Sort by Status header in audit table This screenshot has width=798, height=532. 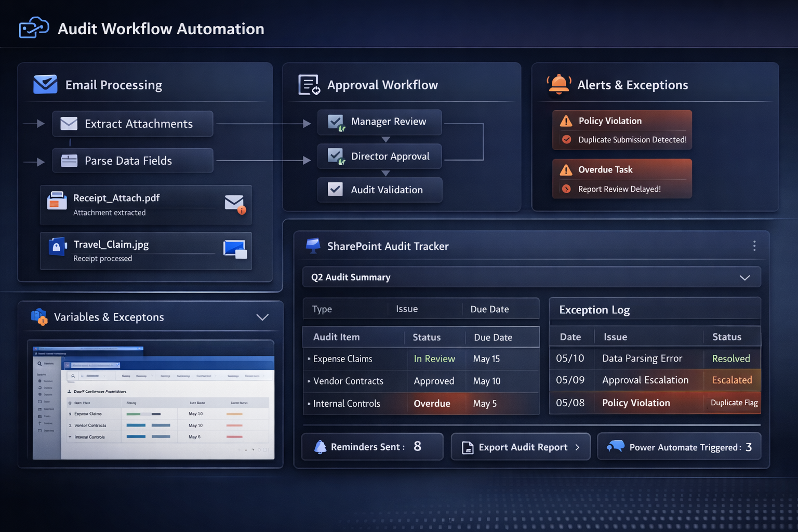click(x=427, y=337)
